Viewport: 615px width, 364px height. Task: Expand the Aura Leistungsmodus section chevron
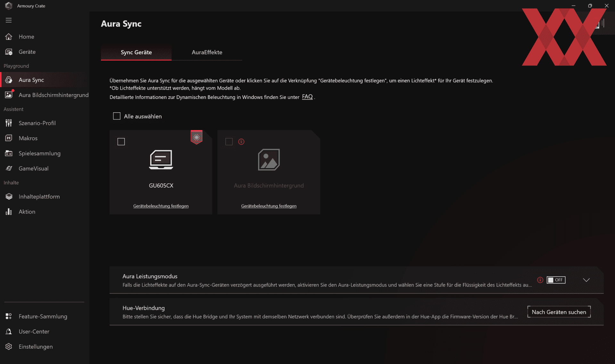586,280
